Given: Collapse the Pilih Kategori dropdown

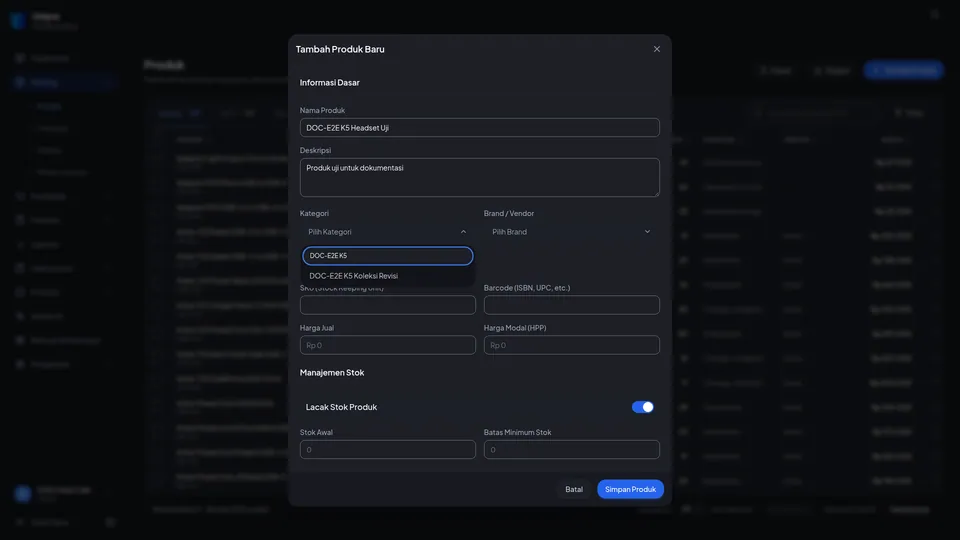Looking at the screenshot, I should [x=388, y=232].
